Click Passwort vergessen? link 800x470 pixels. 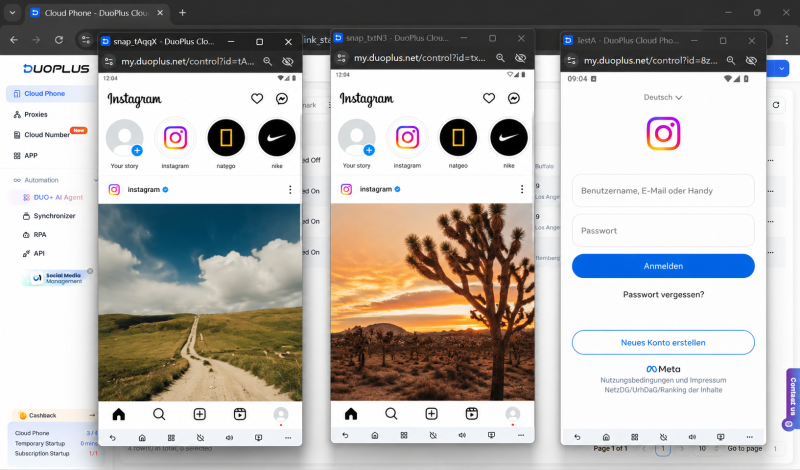point(663,294)
